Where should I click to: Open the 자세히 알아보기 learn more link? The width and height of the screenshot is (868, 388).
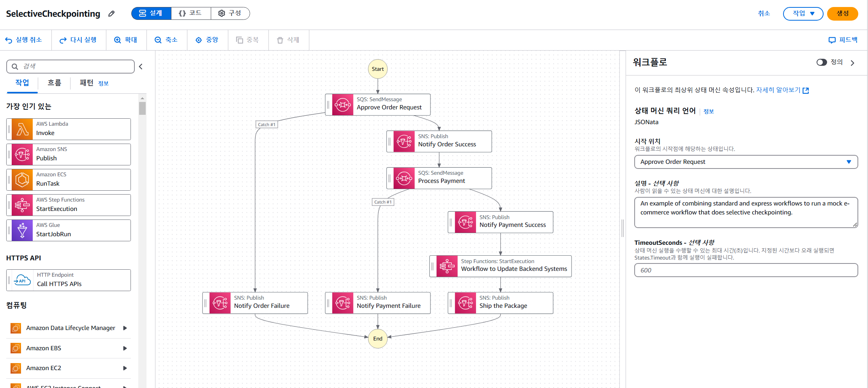[782, 90]
